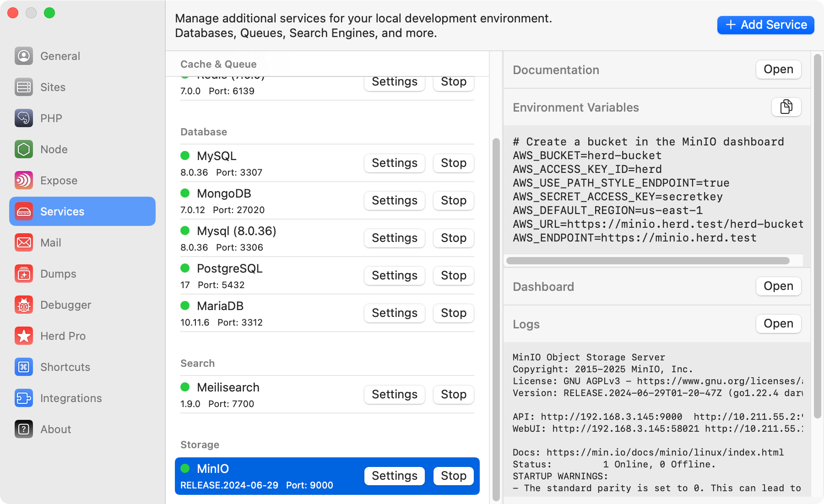Stop the MySQL service
The height and width of the screenshot is (504, 824).
click(453, 163)
